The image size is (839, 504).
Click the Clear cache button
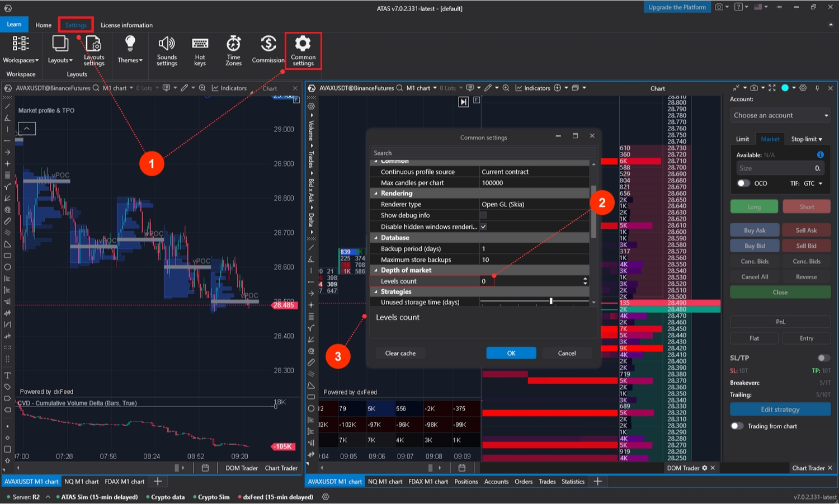[x=400, y=353]
